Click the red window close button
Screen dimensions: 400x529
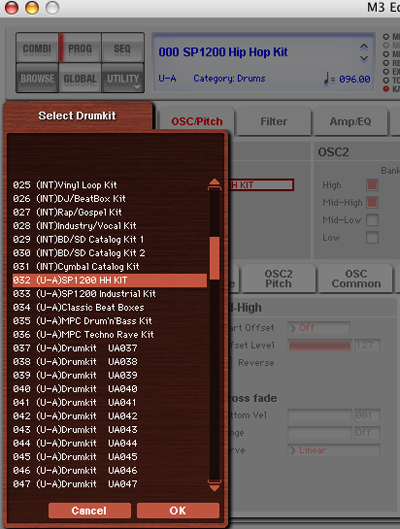coord(11,8)
